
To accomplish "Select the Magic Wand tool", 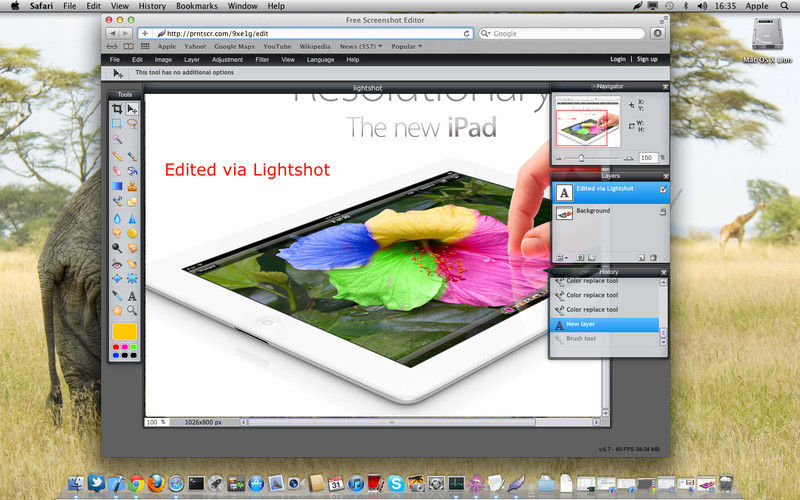I will (x=117, y=139).
